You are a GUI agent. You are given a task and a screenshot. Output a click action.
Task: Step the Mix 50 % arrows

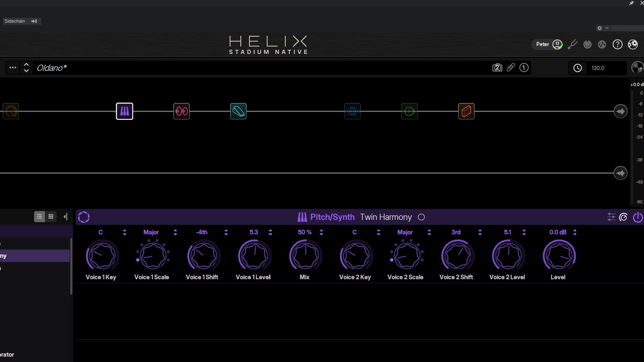coord(321,232)
